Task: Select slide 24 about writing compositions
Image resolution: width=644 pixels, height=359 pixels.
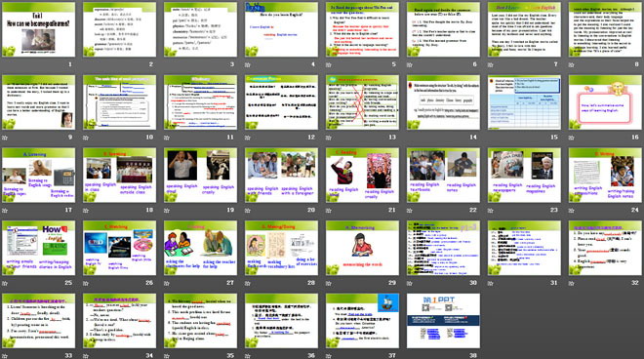Action: click(x=605, y=176)
